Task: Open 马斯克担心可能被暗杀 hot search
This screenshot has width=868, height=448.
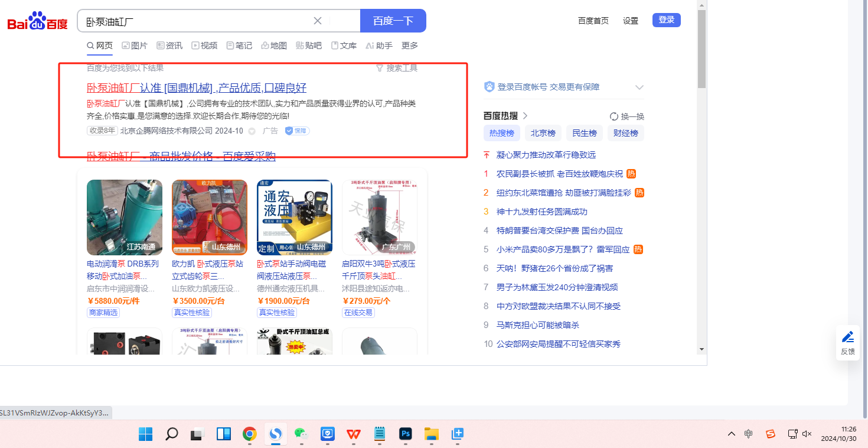Action: [538, 325]
